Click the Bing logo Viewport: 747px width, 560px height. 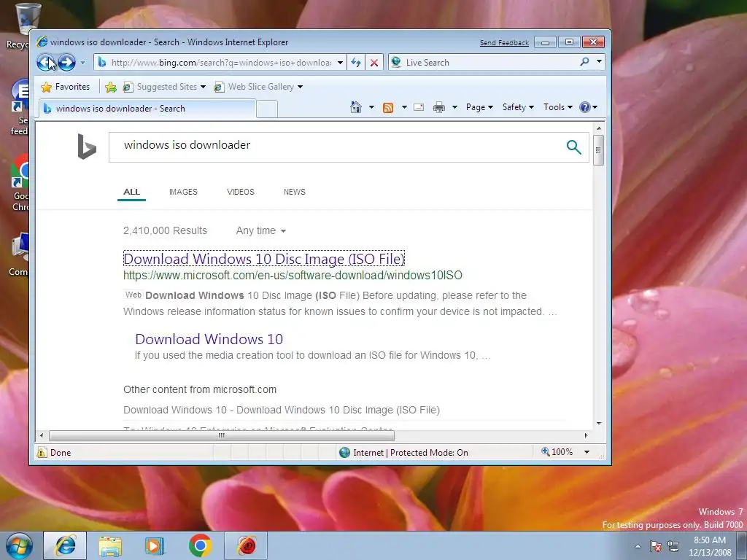click(x=87, y=146)
